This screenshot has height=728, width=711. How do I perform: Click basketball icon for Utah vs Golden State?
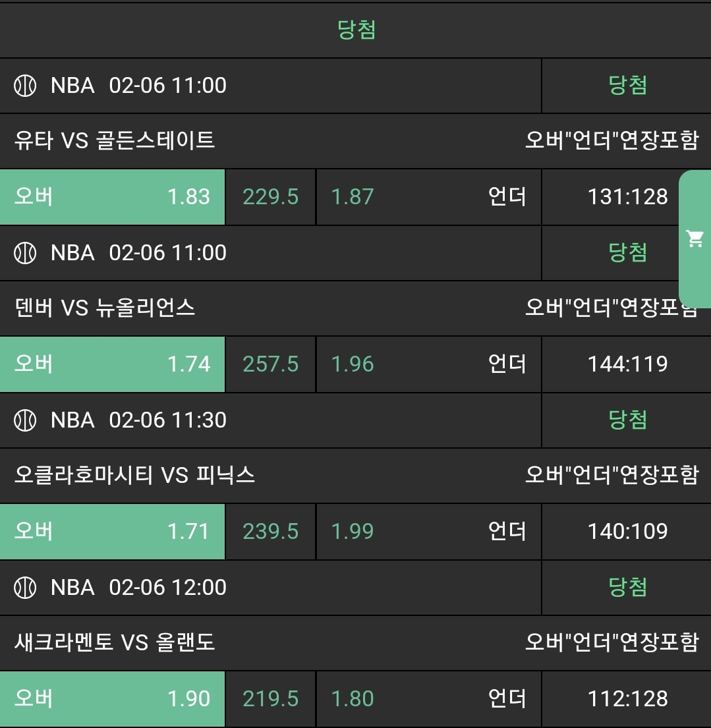point(25,86)
